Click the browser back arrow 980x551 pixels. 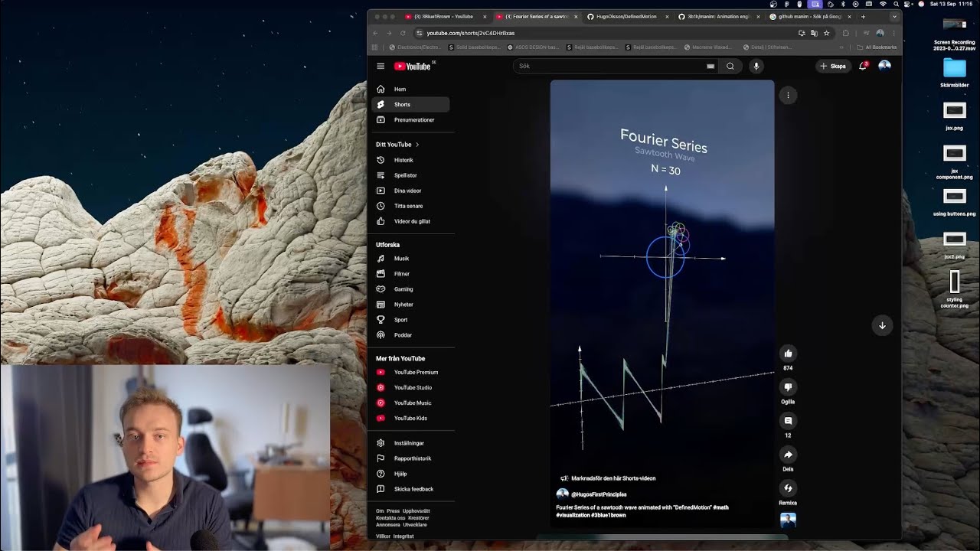pyautogui.click(x=375, y=33)
